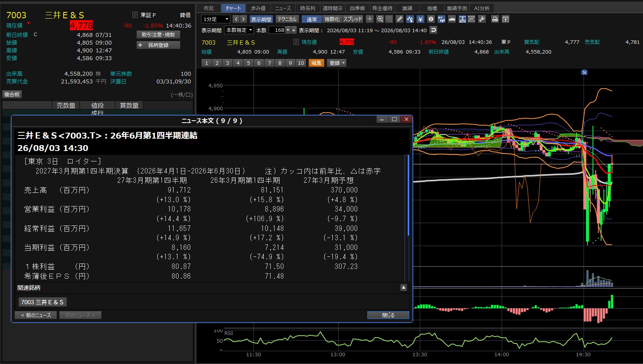Image resolution: width=643 pixels, height=364 pixels.
Task: Zoom in the chart with magnifier plus
Action: coord(380,19)
